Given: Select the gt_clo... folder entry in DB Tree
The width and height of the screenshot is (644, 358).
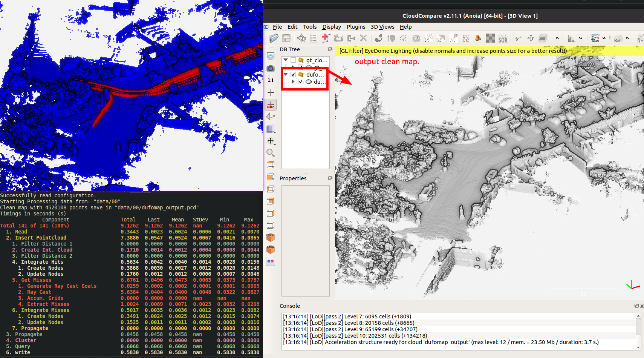Looking at the screenshot, I should point(317,60).
